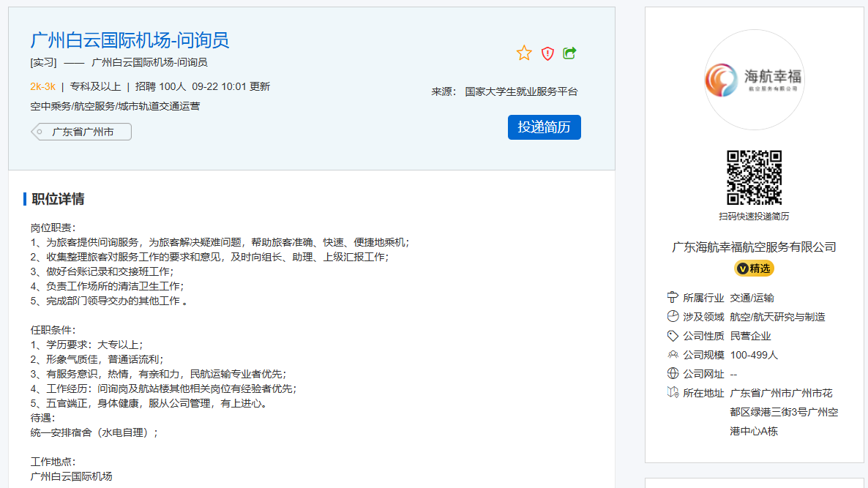
Task: Click the yellow 精选 badge
Action: click(754, 269)
